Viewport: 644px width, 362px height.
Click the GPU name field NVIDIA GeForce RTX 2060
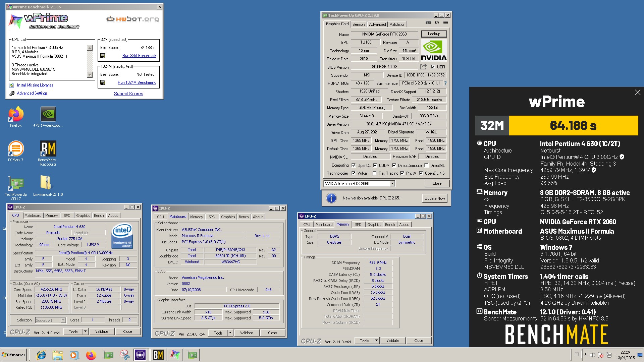(384, 34)
